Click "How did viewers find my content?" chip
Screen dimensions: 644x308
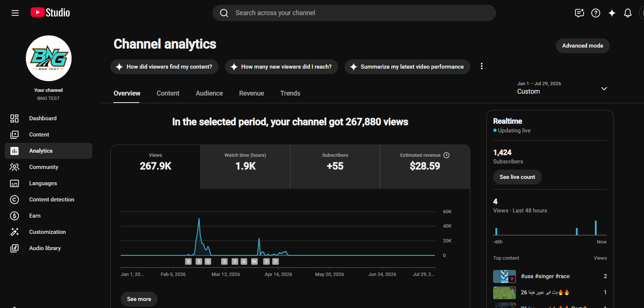[x=164, y=67]
